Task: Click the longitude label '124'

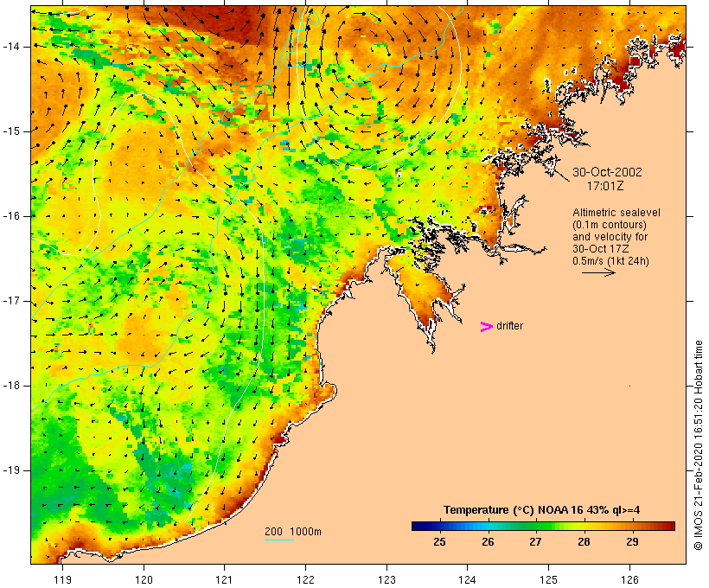Action: tap(467, 579)
